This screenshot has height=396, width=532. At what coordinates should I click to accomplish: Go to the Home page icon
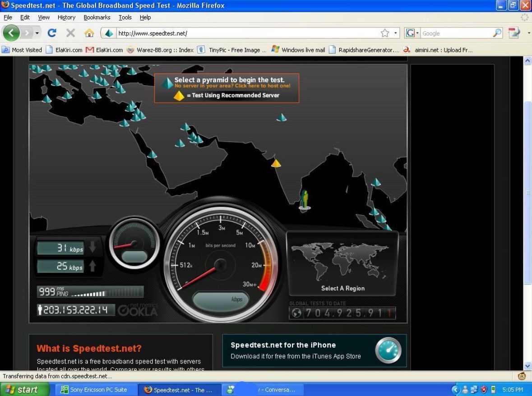pos(89,33)
